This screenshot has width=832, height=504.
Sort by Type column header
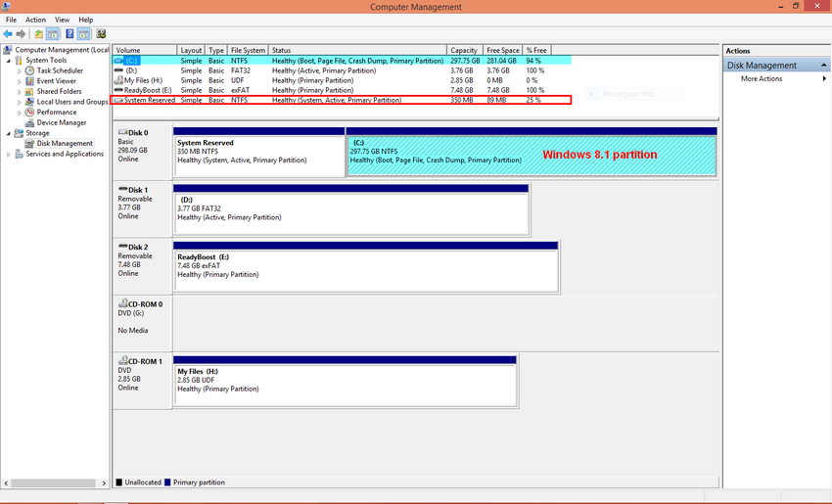(x=216, y=51)
